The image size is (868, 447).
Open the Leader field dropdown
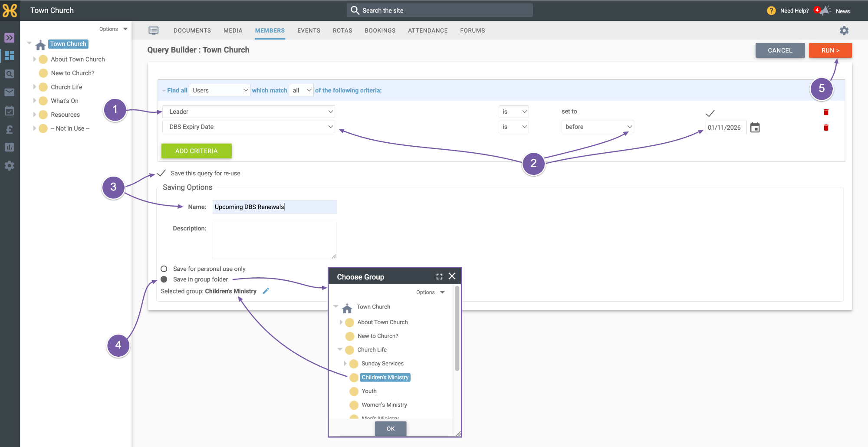(249, 112)
